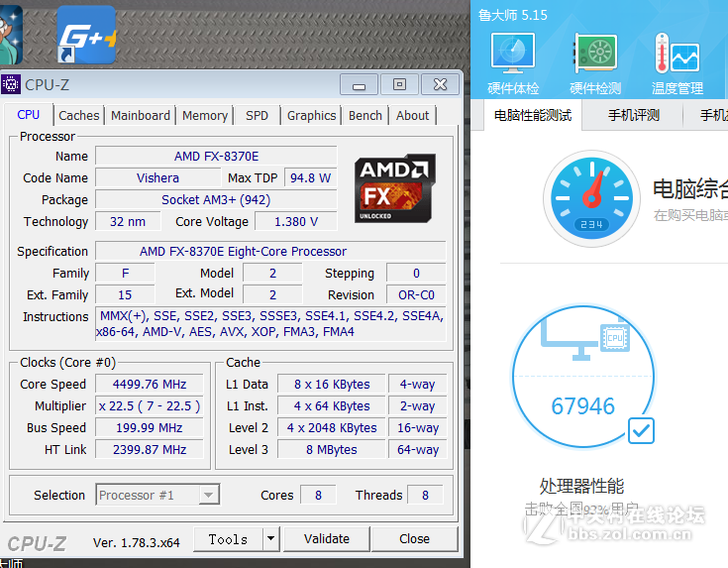Viewport: 728px width, 568px height.
Task: Go to the Graphics tab
Action: click(x=311, y=115)
